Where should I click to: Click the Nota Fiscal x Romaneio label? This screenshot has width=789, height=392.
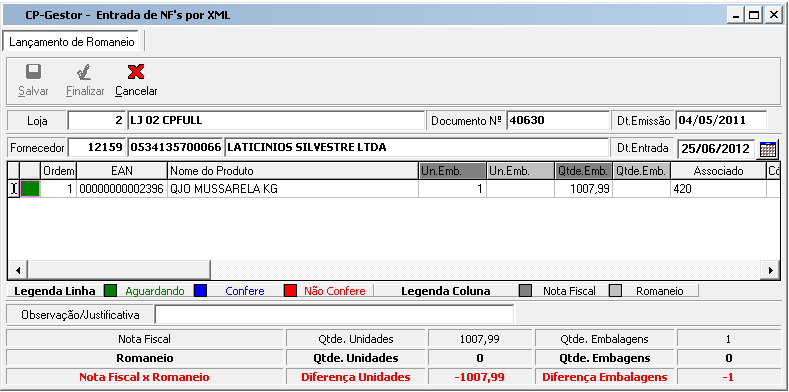[144, 377]
